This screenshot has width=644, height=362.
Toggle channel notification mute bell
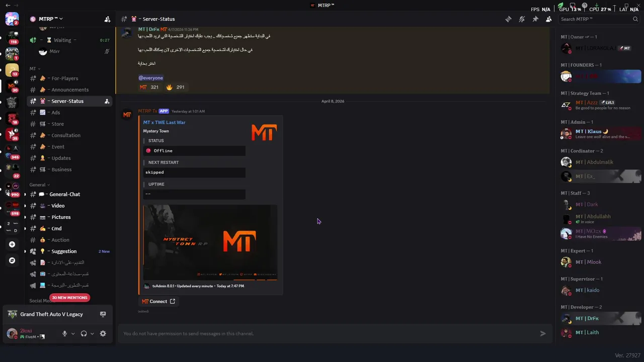click(x=522, y=19)
